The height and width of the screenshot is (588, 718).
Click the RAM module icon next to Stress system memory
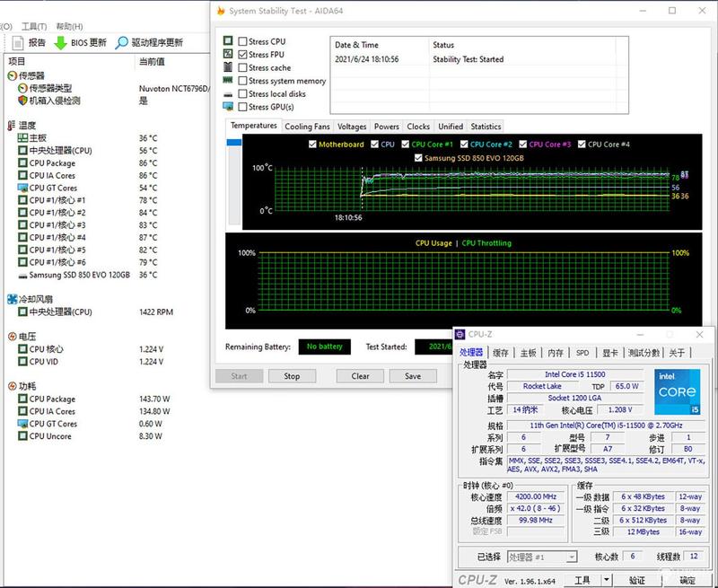tap(228, 80)
